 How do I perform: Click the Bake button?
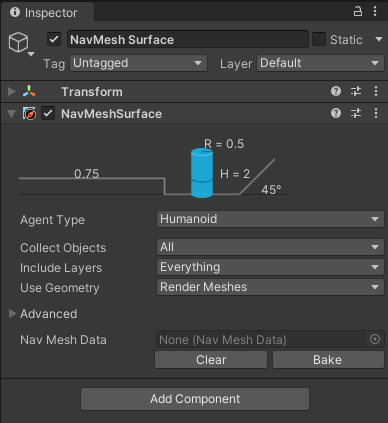click(x=328, y=360)
